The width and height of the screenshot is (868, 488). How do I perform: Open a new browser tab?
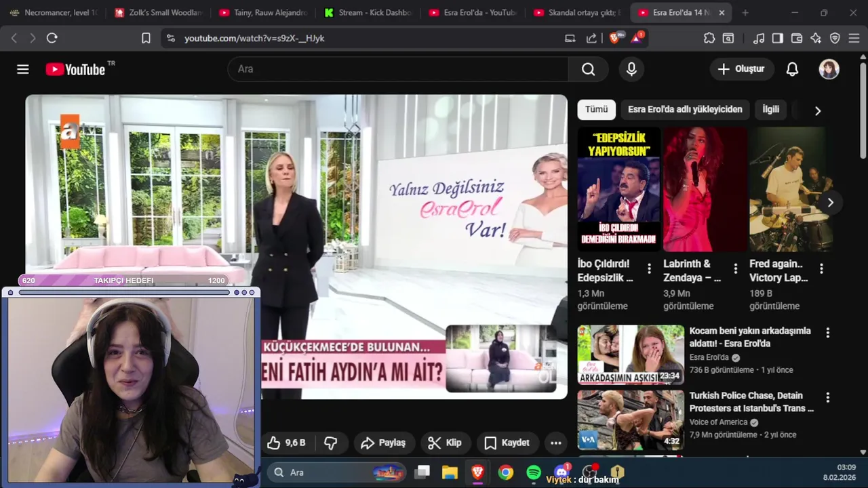tap(745, 13)
